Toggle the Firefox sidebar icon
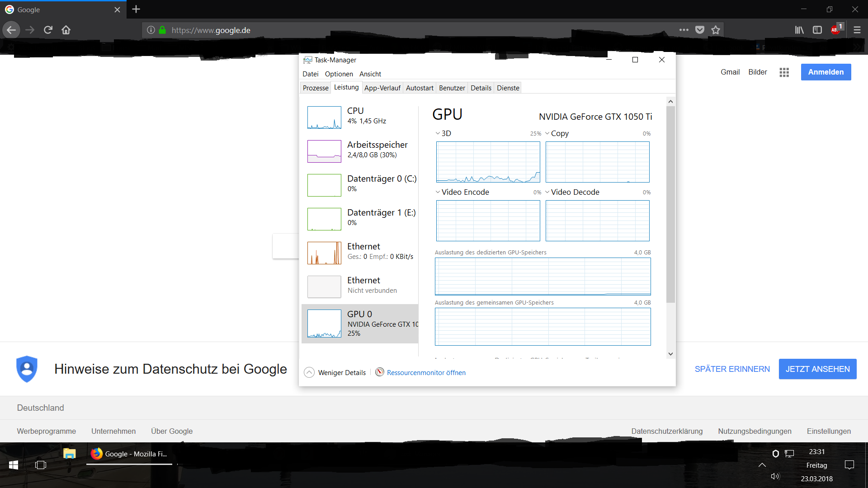 (x=817, y=30)
